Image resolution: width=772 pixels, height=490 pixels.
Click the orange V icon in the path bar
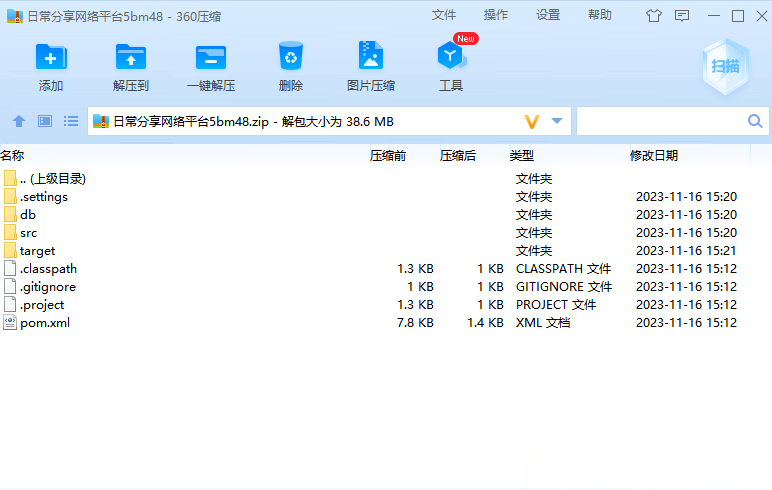pos(532,122)
